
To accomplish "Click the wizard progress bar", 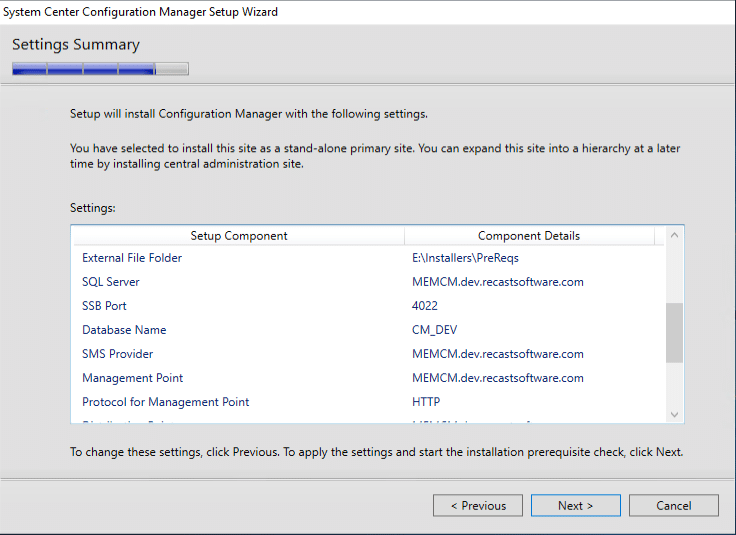I will (100, 69).
